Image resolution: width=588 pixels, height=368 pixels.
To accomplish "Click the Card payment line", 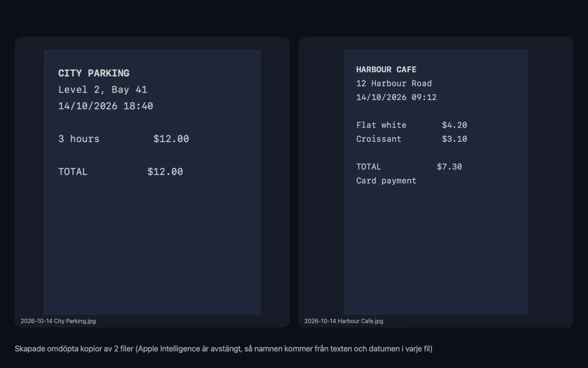I will 386,180.
